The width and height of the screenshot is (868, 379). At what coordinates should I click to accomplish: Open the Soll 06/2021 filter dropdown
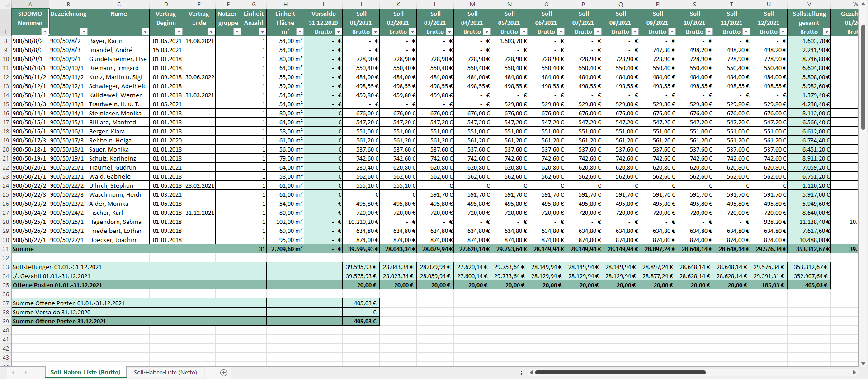pos(561,32)
